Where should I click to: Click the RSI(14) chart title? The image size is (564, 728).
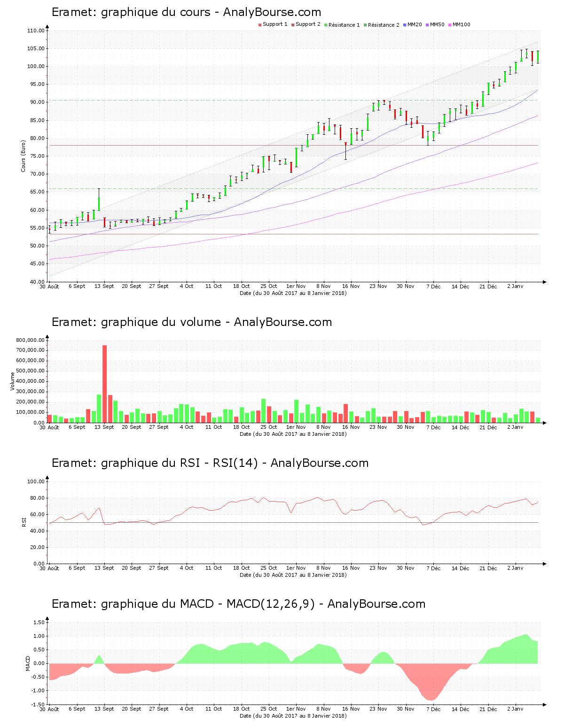click(210, 463)
